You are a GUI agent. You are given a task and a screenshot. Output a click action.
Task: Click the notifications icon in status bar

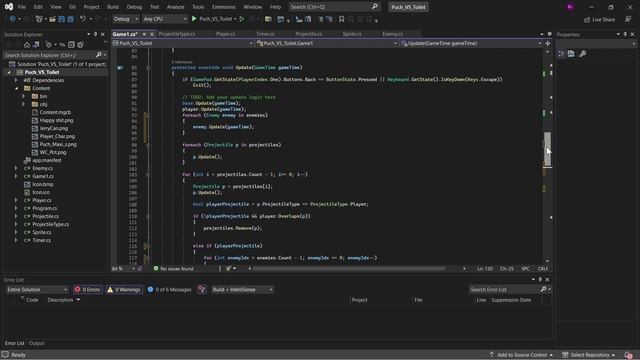(x=629, y=355)
